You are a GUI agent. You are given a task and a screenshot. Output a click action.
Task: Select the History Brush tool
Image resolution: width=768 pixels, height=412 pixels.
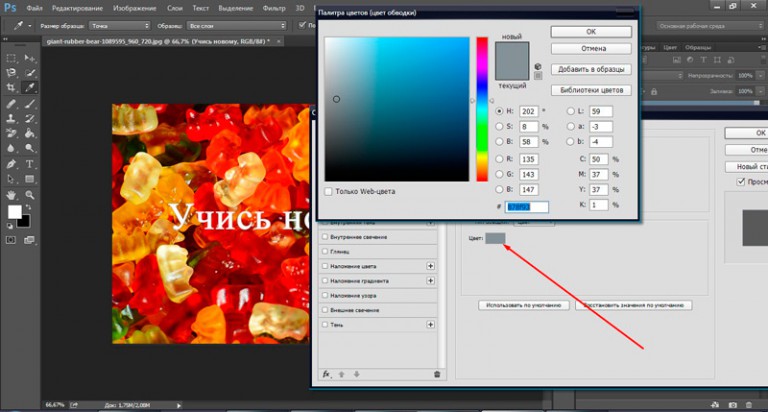click(x=30, y=118)
